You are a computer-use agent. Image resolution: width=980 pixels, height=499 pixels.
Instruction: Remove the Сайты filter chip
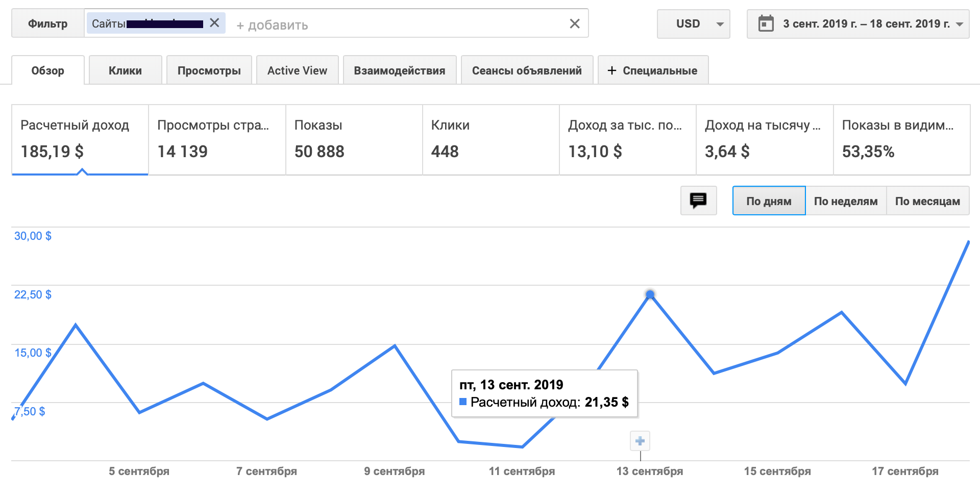214,23
